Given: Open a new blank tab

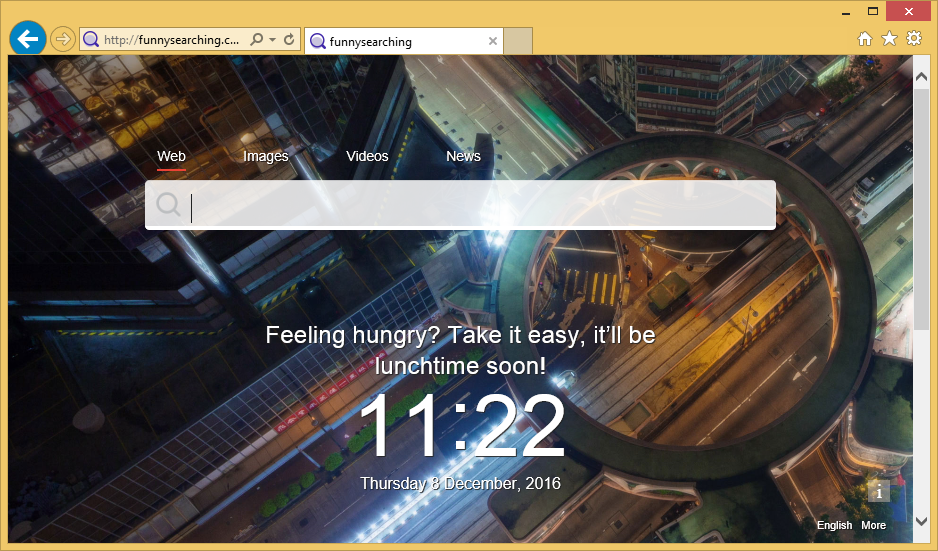Looking at the screenshot, I should [518, 41].
